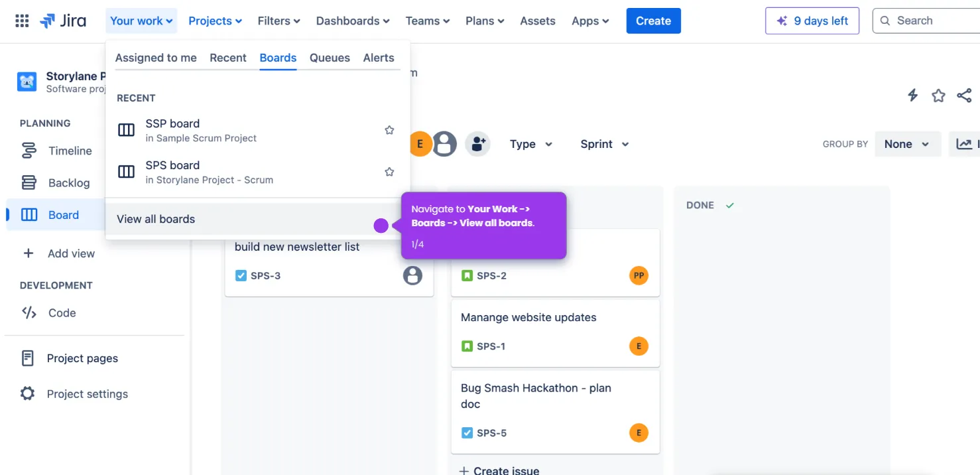Expand the Plans menu
Image resolution: width=980 pixels, height=475 pixels.
point(485,21)
